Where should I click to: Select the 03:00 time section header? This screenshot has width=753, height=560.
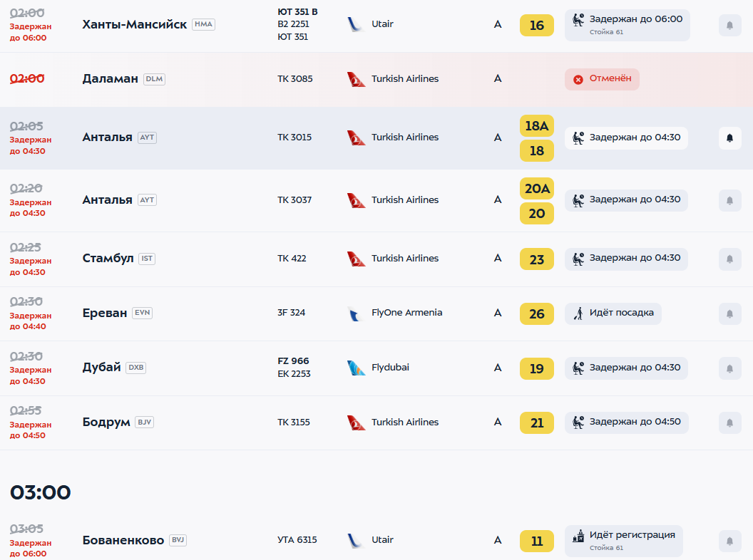tap(41, 492)
